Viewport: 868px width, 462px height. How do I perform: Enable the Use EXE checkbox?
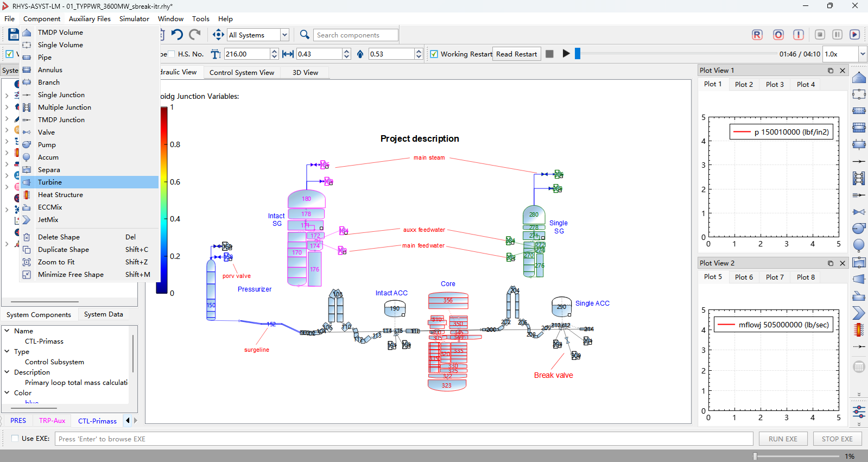tap(15, 438)
